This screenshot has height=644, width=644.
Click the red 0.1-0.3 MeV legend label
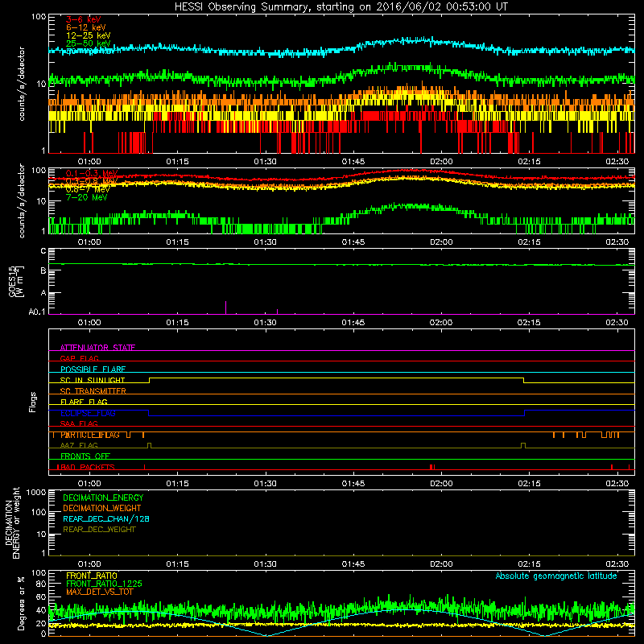pyautogui.click(x=92, y=173)
